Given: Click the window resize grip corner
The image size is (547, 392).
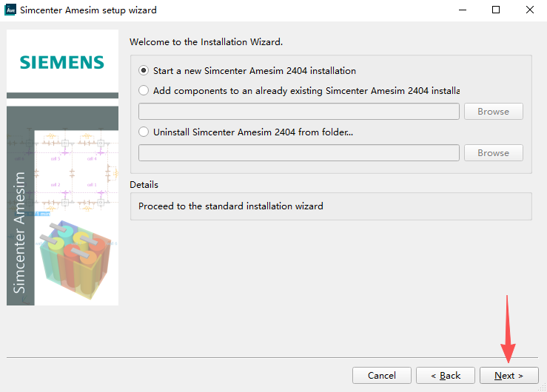Looking at the screenshot, I should click(542, 388).
